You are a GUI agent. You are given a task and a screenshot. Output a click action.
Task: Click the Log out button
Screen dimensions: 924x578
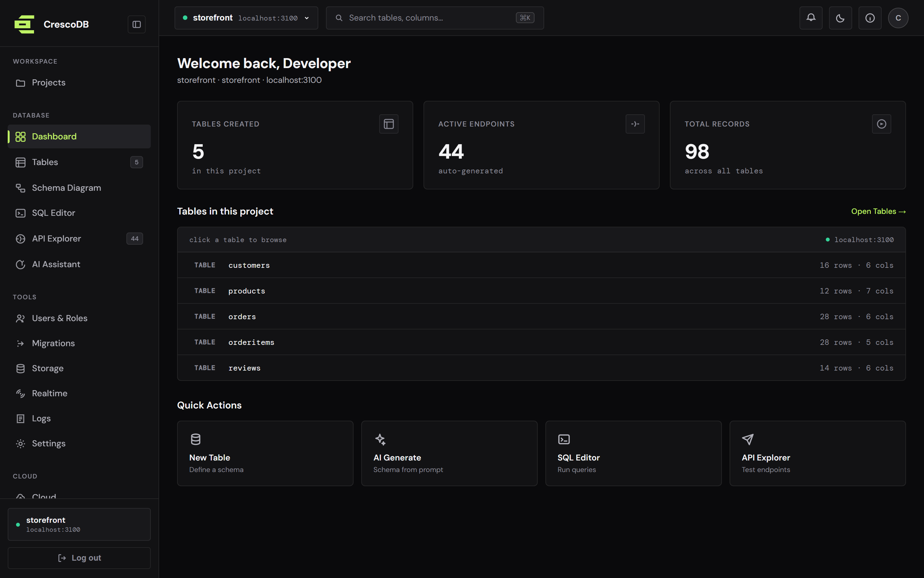(79, 558)
